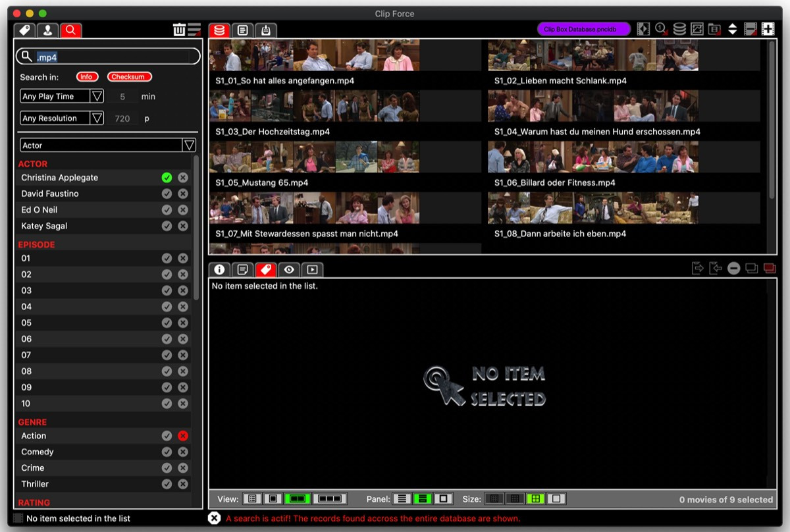Viewport: 790px width, 532px height.
Task: Select the Crime genre row
Action: pyautogui.click(x=103, y=468)
